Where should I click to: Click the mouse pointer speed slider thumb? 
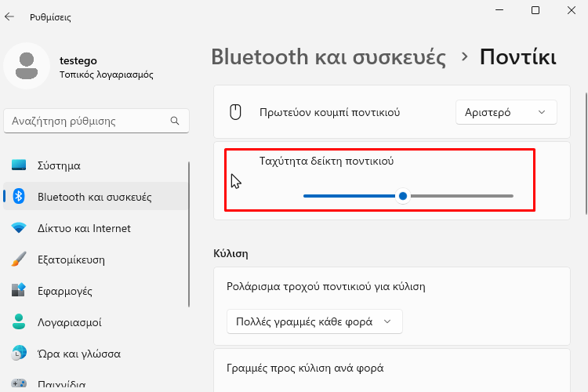click(403, 196)
